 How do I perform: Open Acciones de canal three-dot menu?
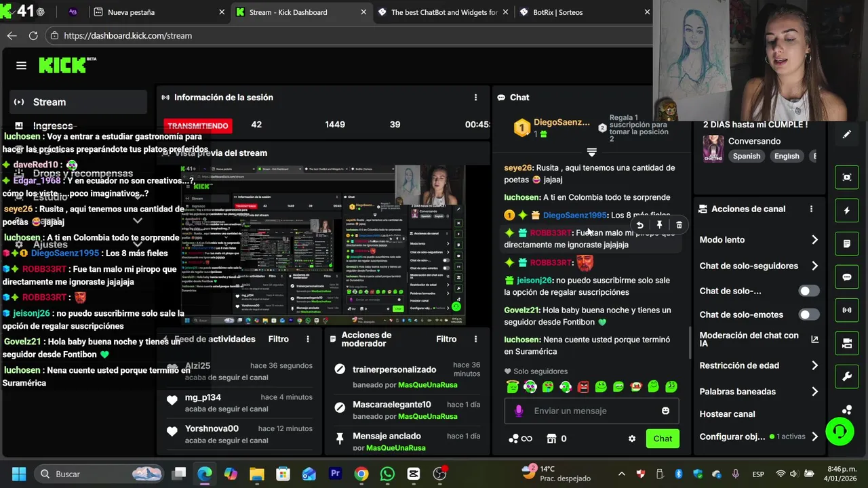[811, 209]
